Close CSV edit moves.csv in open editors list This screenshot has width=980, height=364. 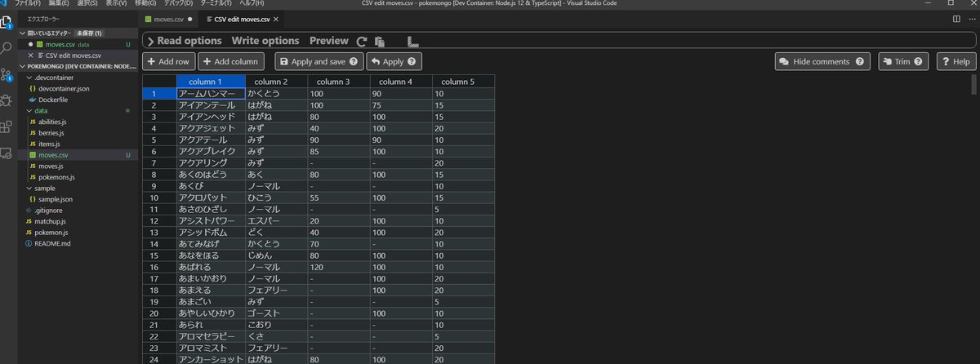pyautogui.click(x=31, y=55)
